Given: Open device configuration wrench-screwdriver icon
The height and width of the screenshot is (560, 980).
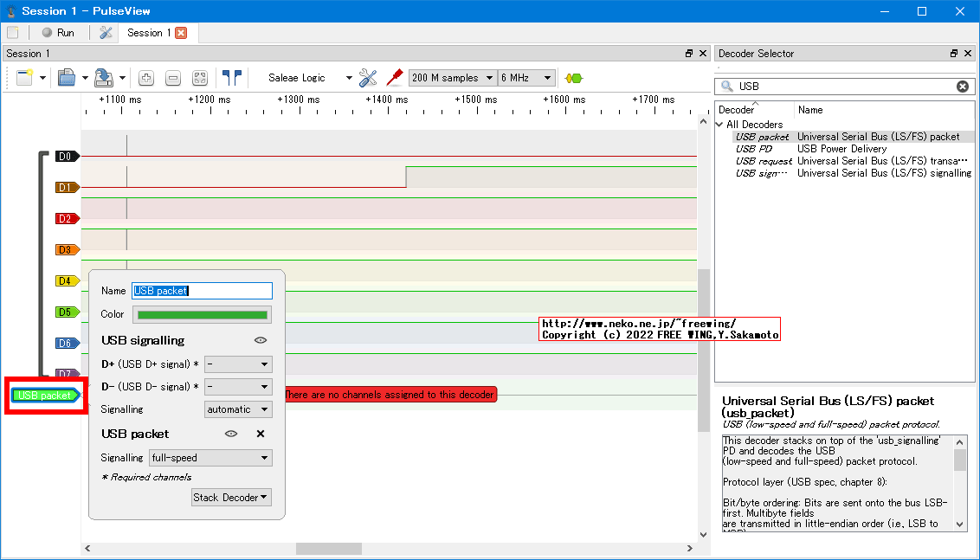Looking at the screenshot, I should (x=368, y=78).
